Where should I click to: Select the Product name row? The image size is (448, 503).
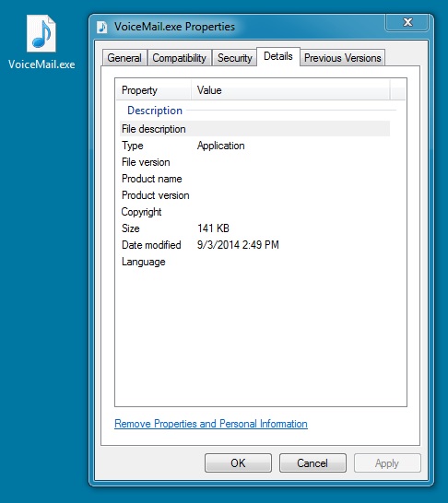click(254, 179)
